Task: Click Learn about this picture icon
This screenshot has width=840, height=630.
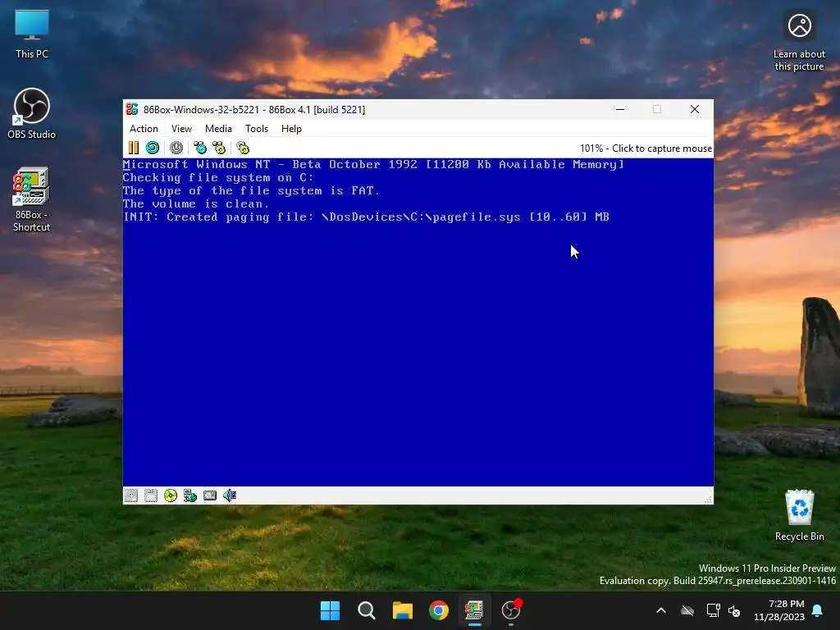Action: tap(799, 41)
